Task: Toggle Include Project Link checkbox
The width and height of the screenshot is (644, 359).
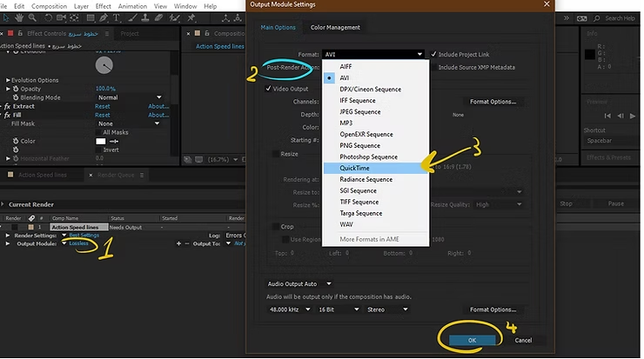Action: pos(433,54)
